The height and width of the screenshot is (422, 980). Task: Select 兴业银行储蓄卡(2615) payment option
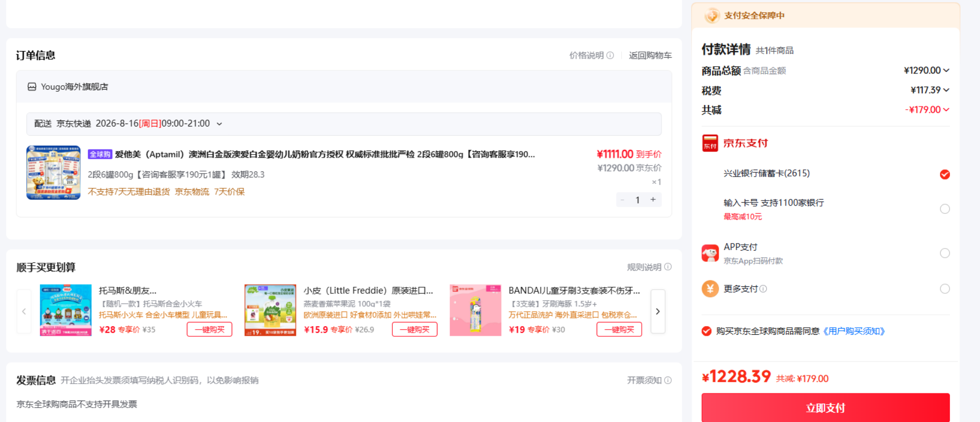point(945,175)
